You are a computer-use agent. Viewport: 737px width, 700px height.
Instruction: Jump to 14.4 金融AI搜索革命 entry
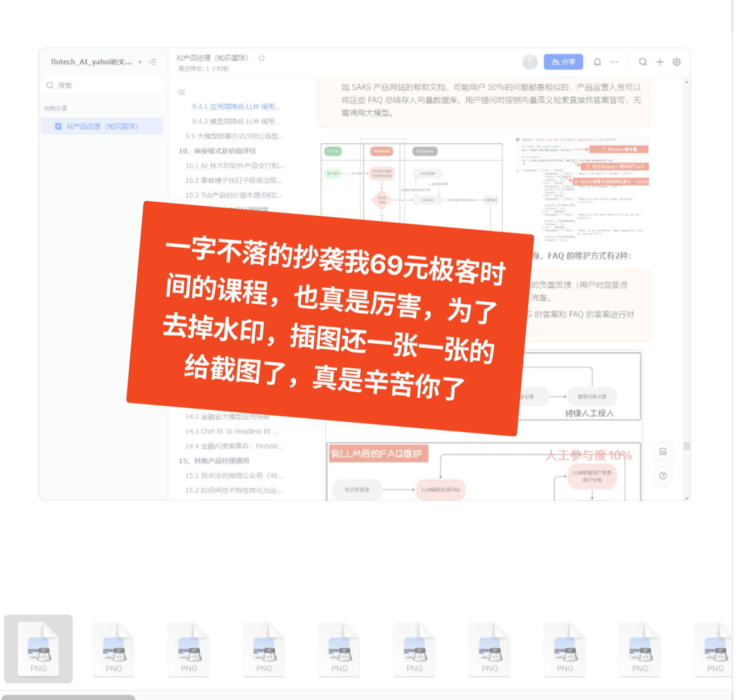[x=234, y=446]
